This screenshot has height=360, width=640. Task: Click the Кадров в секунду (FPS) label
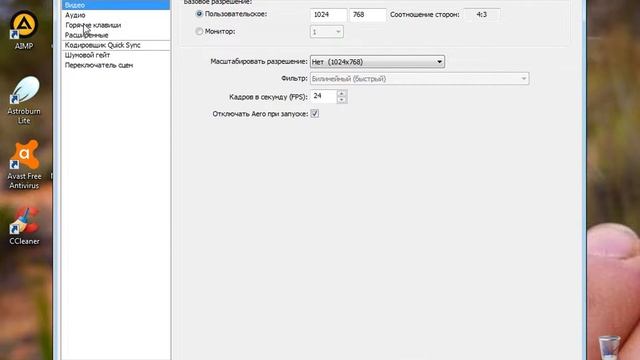pos(268,97)
